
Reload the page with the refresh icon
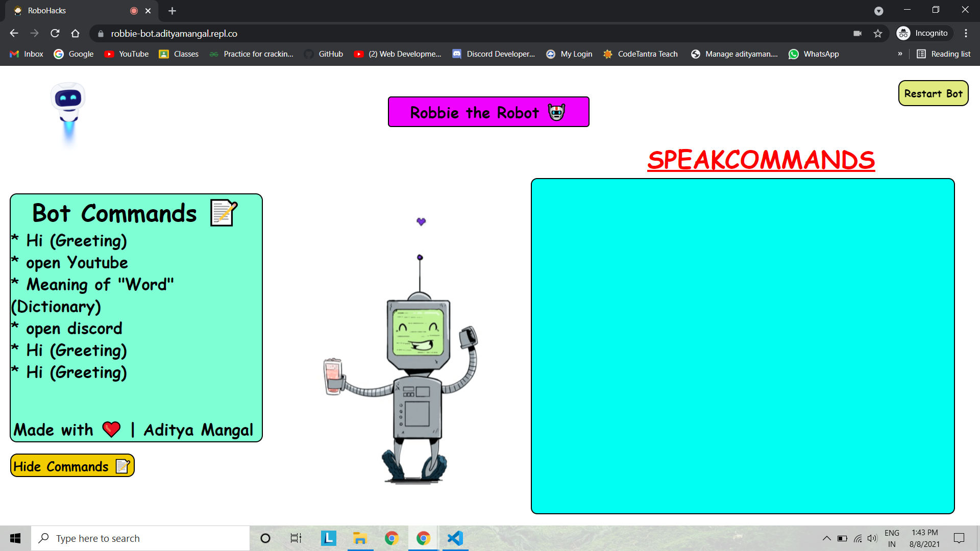pos(55,34)
